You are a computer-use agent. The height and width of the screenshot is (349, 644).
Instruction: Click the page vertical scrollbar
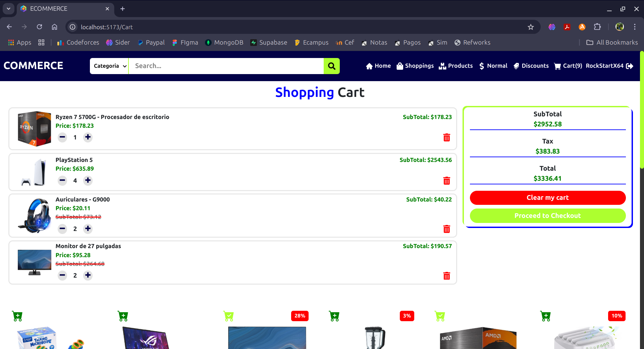(x=642, y=110)
